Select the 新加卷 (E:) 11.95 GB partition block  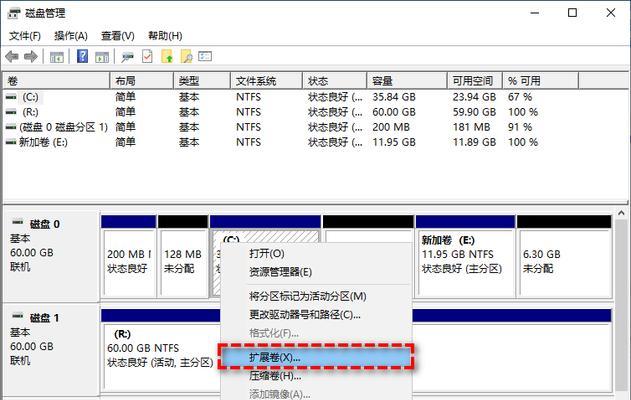click(466, 257)
